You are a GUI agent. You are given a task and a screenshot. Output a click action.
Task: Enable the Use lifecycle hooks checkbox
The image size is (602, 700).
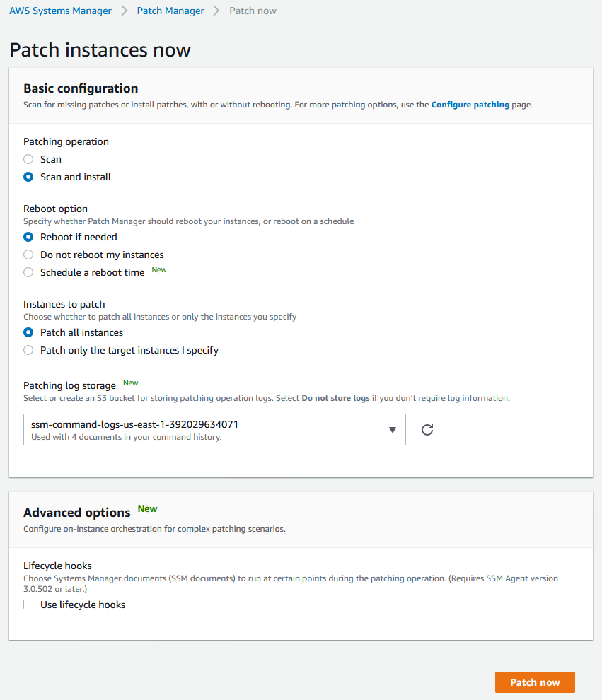pyautogui.click(x=28, y=605)
